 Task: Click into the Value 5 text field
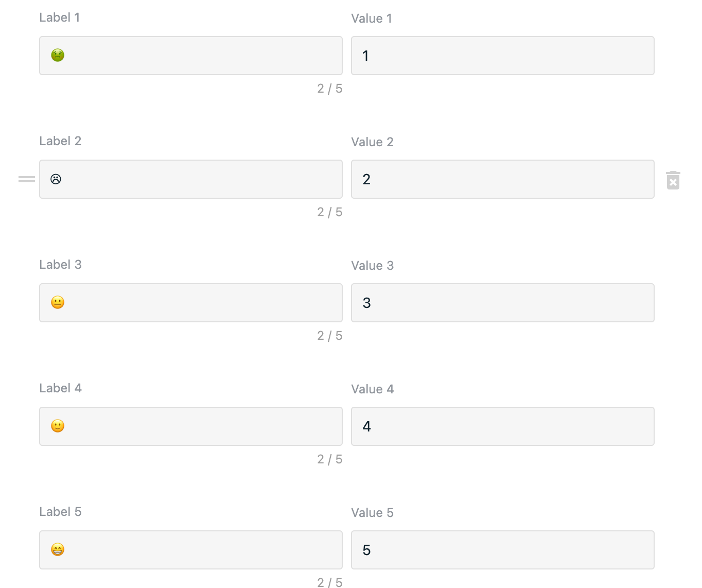[x=503, y=550]
